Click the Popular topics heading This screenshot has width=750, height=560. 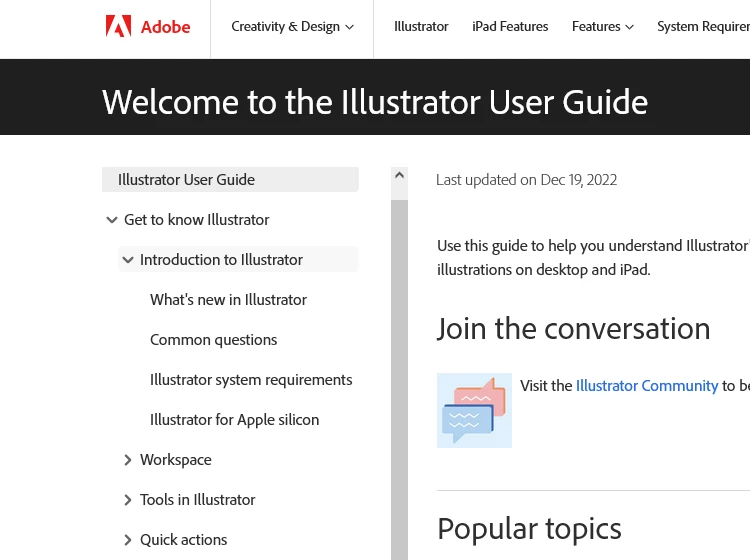point(529,529)
